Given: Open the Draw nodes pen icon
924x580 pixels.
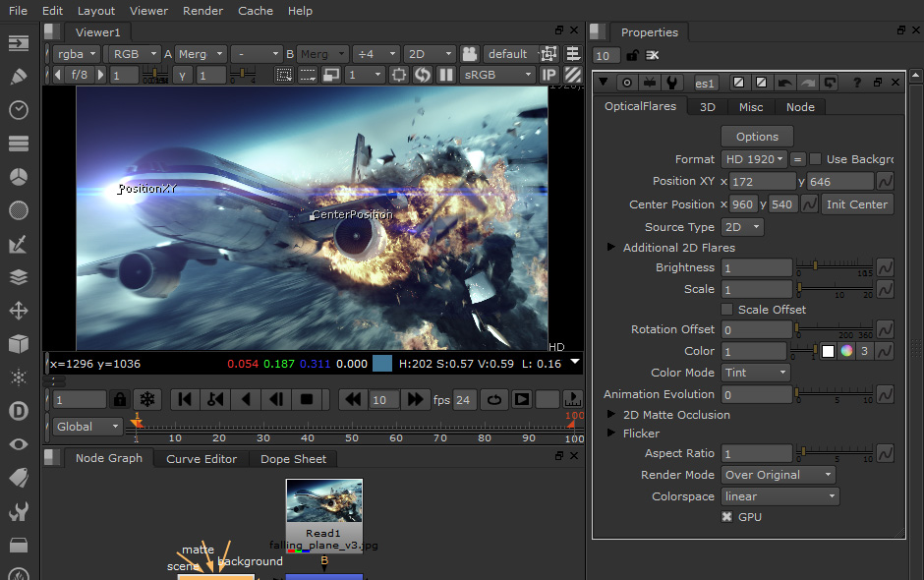Looking at the screenshot, I should 19,77.
